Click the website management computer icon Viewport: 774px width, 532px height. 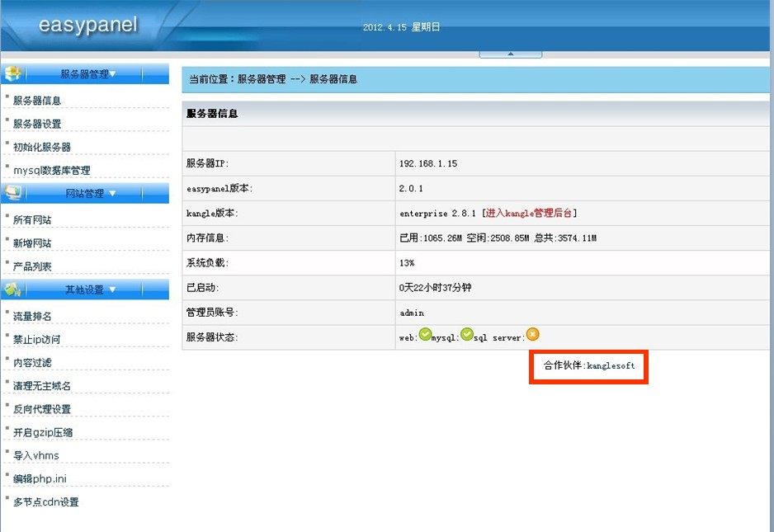click(12, 192)
